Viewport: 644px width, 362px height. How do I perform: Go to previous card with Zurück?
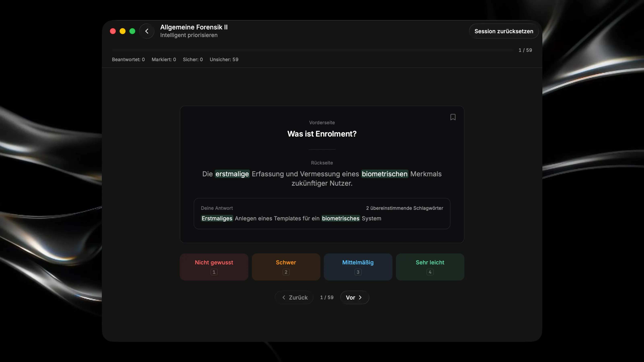(x=294, y=297)
